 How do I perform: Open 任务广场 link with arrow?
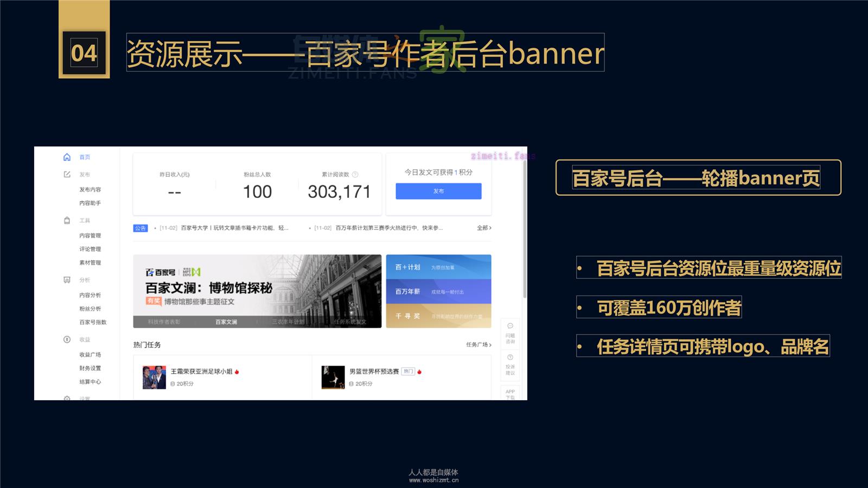pyautogui.click(x=478, y=345)
